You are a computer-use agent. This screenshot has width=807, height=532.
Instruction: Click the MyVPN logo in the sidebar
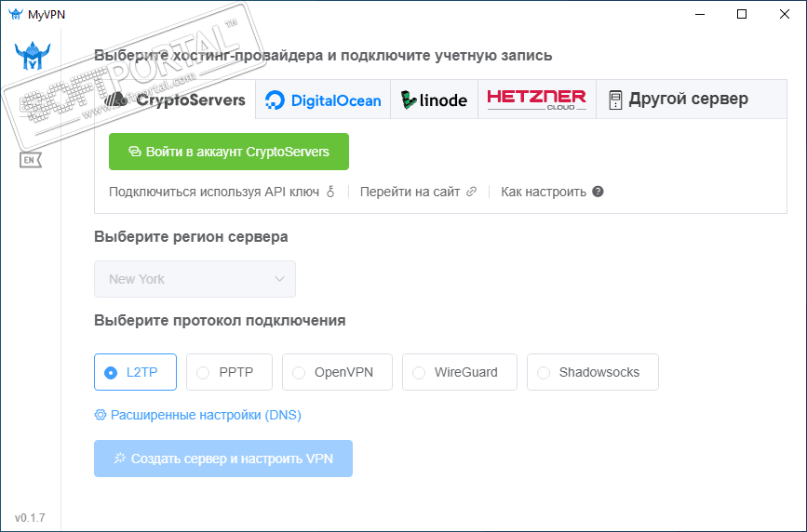tap(31, 58)
